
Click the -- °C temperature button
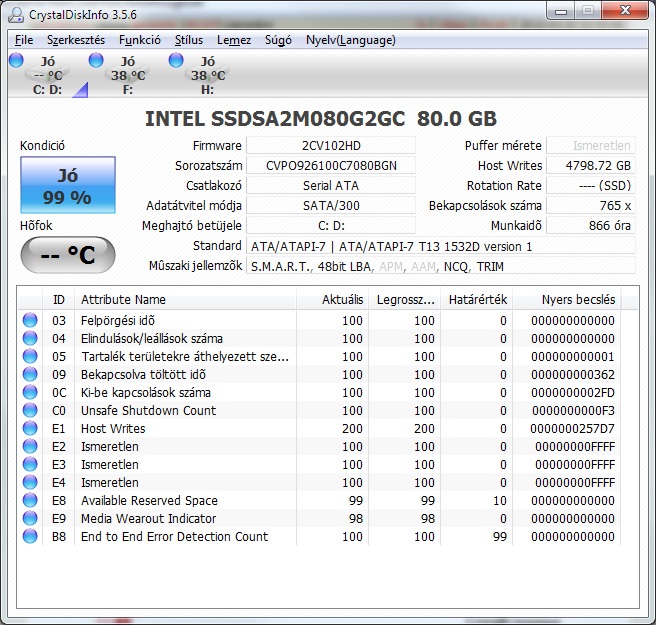pyautogui.click(x=68, y=255)
